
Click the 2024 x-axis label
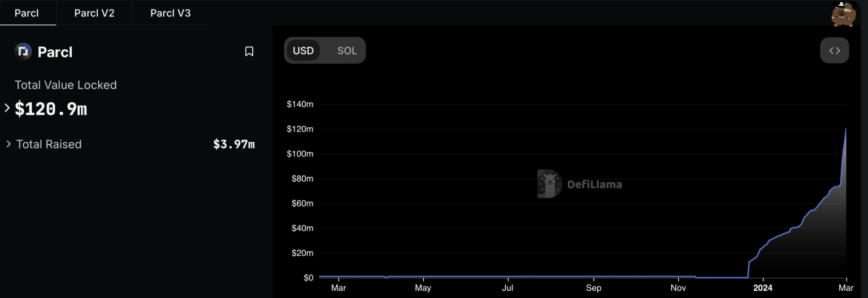click(762, 288)
